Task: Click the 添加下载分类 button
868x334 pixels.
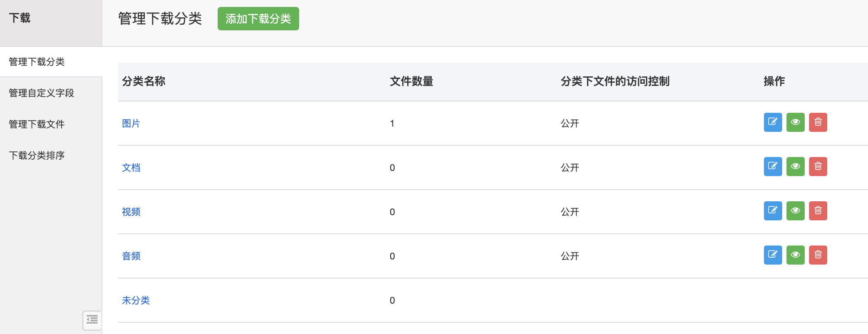Action: [258, 19]
